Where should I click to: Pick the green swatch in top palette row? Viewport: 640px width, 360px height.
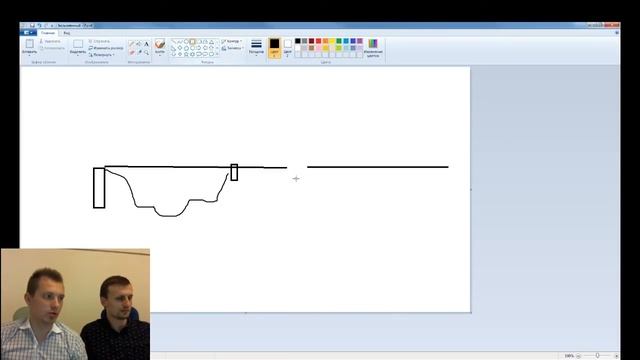coord(339,41)
